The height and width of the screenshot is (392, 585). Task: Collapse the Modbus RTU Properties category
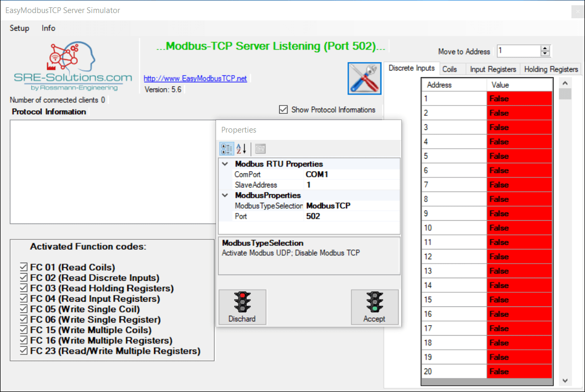point(225,163)
